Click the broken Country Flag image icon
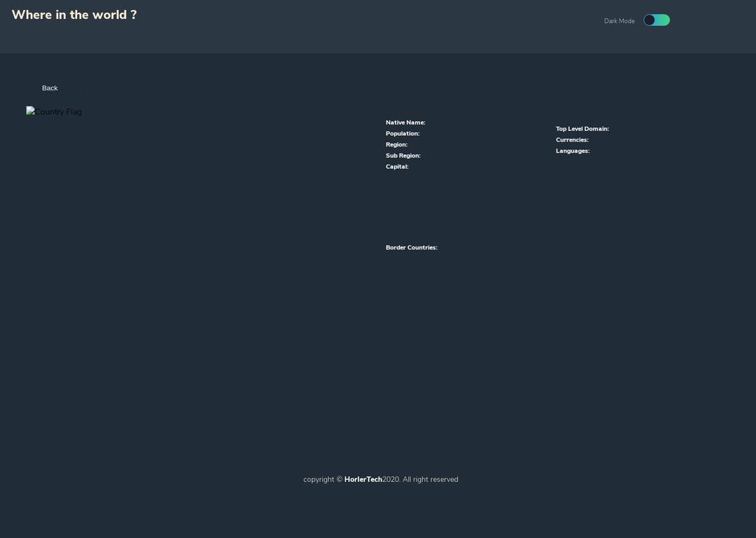This screenshot has width=756, height=538. pyautogui.click(x=29, y=111)
